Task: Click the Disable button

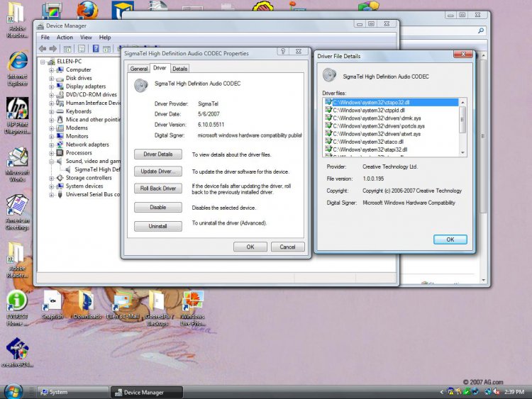Action: [x=157, y=207]
